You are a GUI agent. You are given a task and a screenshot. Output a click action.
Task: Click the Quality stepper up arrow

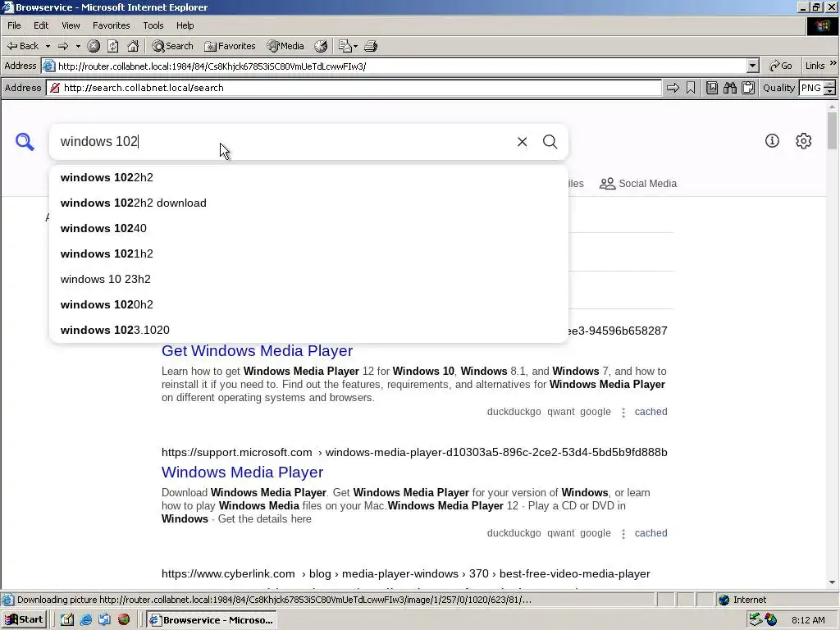coord(830,84)
